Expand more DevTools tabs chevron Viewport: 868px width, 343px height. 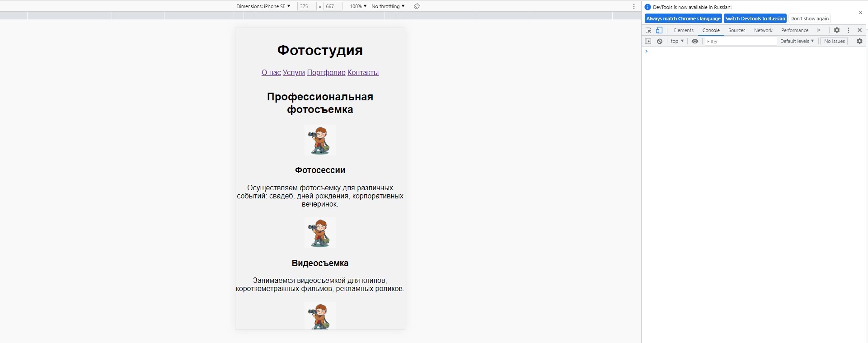pyautogui.click(x=819, y=30)
